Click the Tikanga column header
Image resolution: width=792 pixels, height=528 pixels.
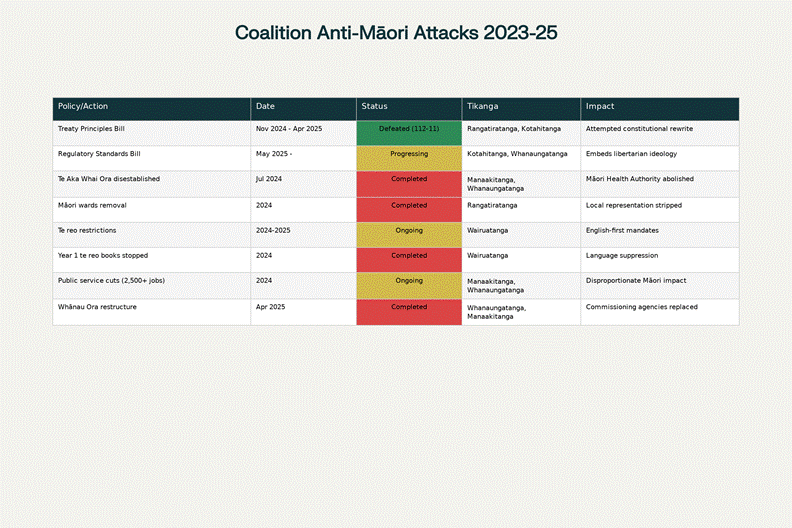coord(520,106)
